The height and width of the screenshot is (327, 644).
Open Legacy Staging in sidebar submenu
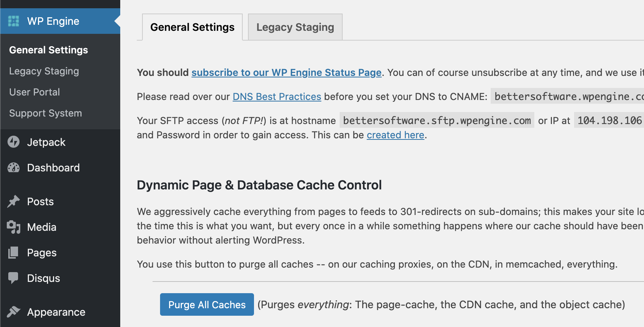44,71
